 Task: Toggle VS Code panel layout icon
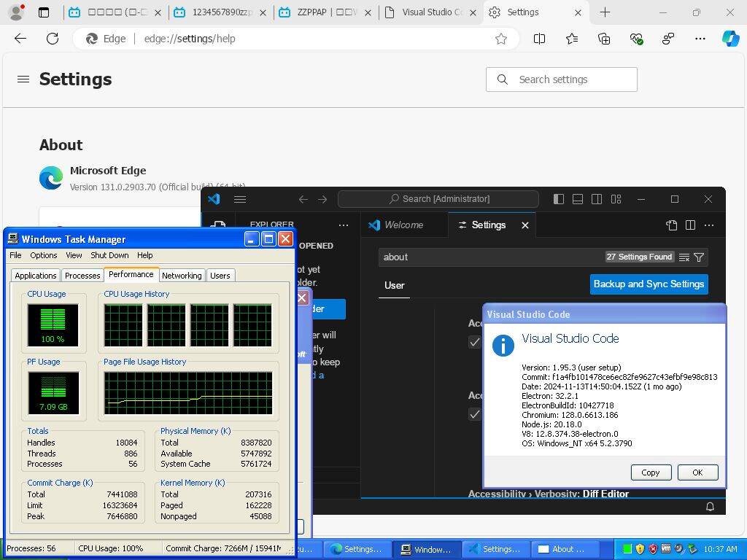[578, 199]
